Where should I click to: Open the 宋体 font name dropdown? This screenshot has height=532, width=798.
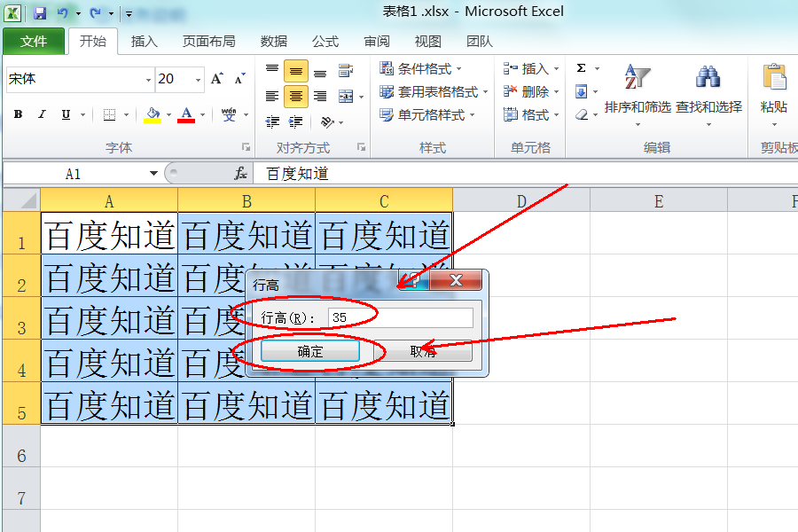pos(148,80)
